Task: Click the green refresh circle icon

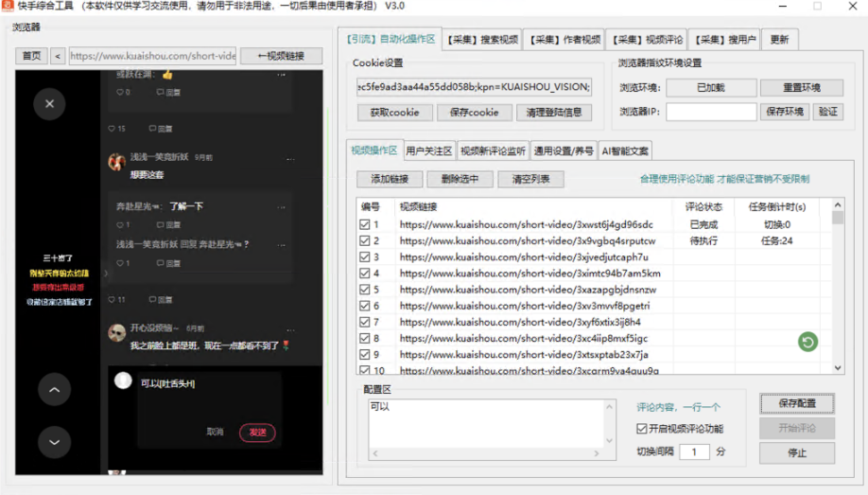Action: tap(807, 342)
